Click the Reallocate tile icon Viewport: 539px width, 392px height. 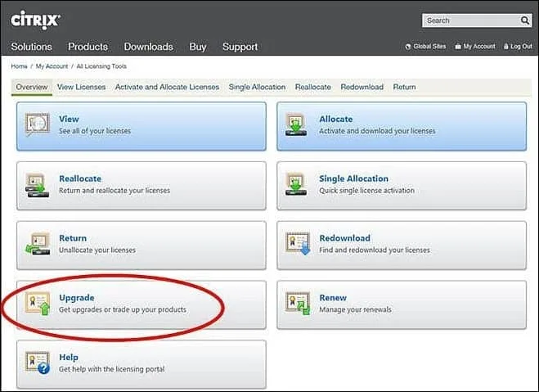click(37, 185)
